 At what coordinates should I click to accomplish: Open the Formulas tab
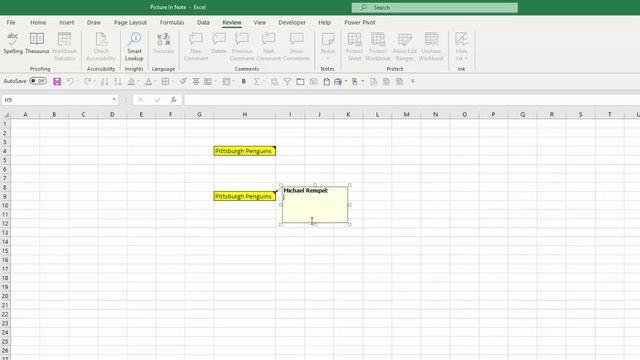(x=172, y=22)
